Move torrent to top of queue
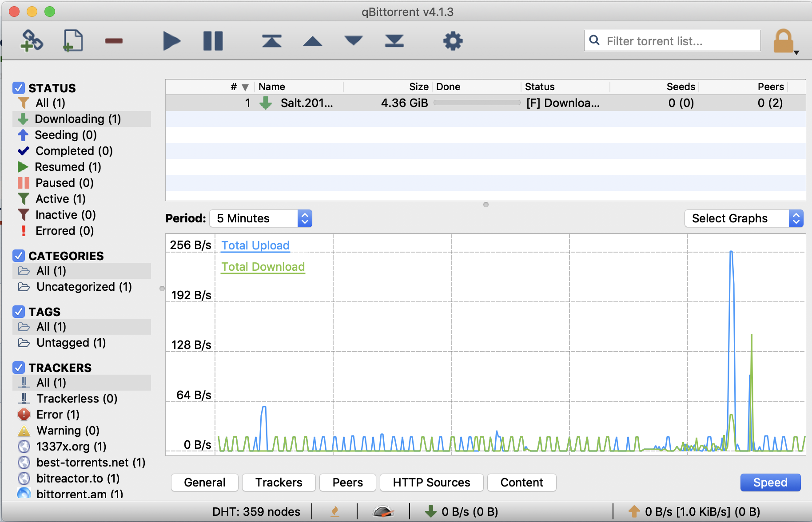The image size is (812, 522). 271,41
